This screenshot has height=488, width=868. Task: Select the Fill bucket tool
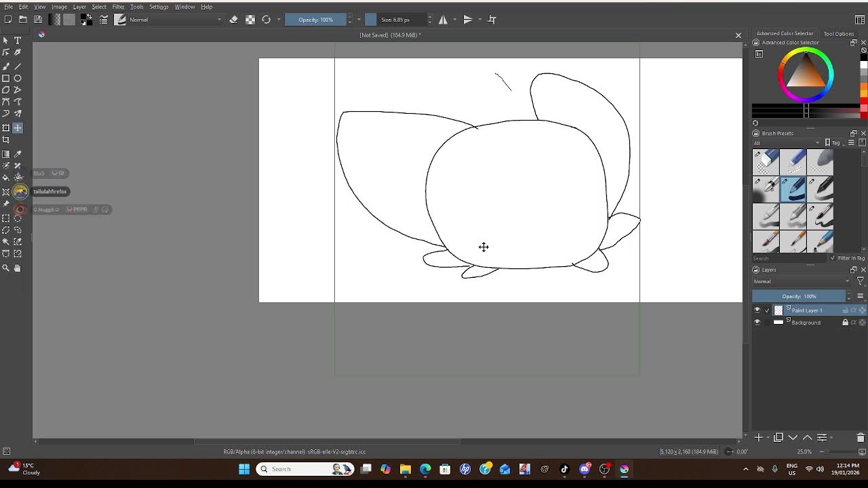pos(6,177)
